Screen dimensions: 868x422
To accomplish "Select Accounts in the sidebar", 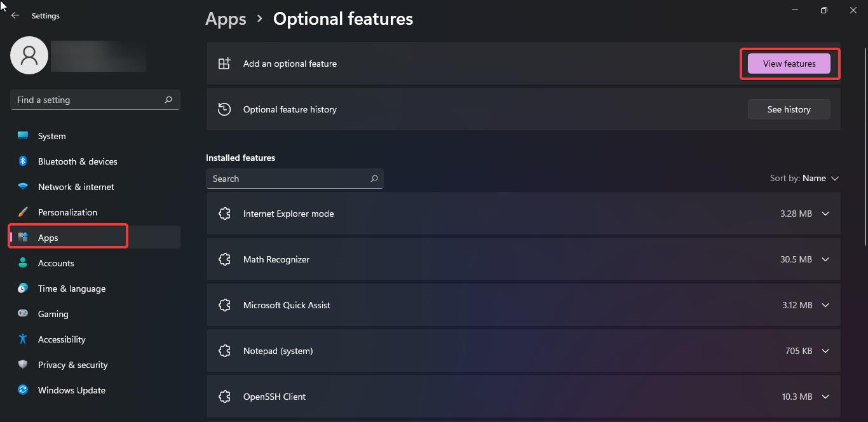I will click(56, 263).
